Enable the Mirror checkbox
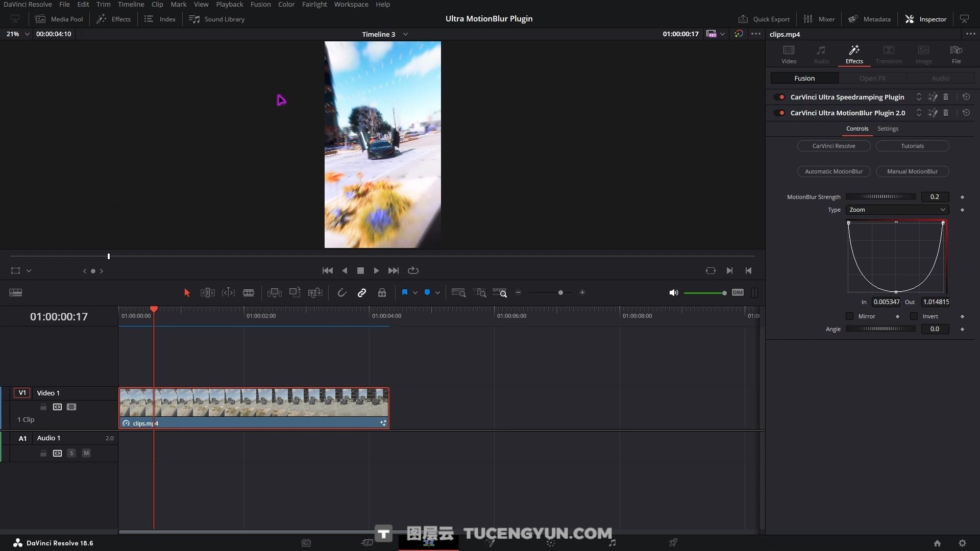This screenshot has width=980, height=551. 850,316
